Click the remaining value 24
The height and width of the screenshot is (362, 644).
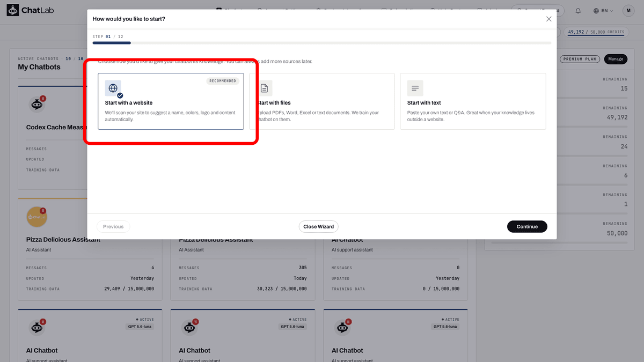tap(624, 146)
